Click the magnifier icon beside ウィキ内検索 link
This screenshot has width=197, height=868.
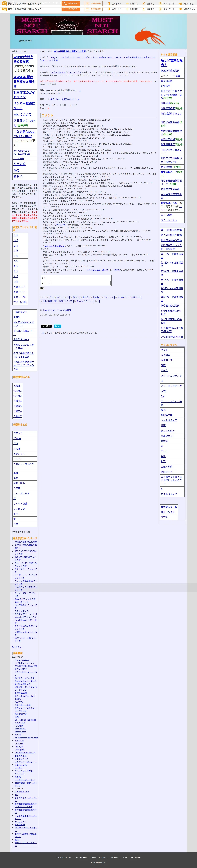click(x=41, y=310)
